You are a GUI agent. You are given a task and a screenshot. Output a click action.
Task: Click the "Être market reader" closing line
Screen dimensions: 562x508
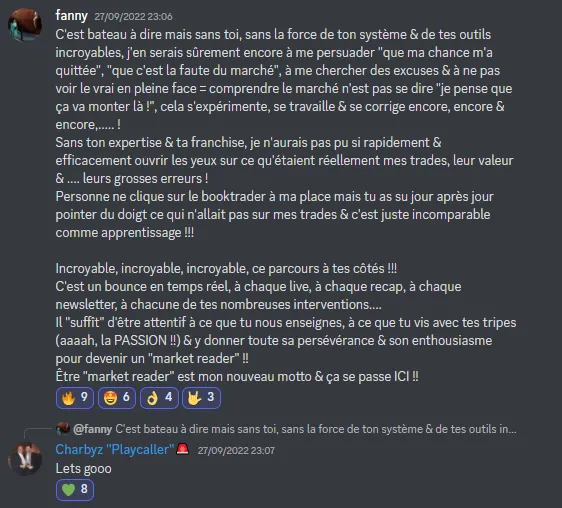point(237,376)
